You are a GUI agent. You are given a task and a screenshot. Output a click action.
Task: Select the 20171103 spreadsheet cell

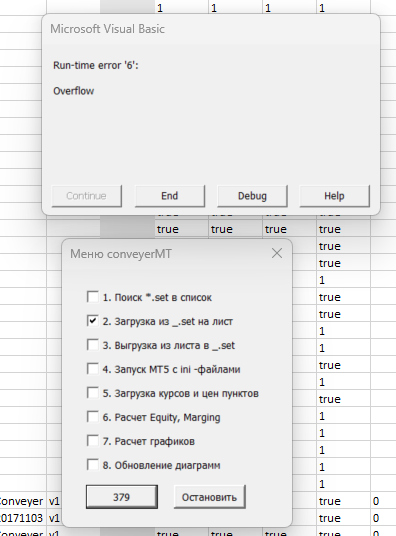click(22, 518)
